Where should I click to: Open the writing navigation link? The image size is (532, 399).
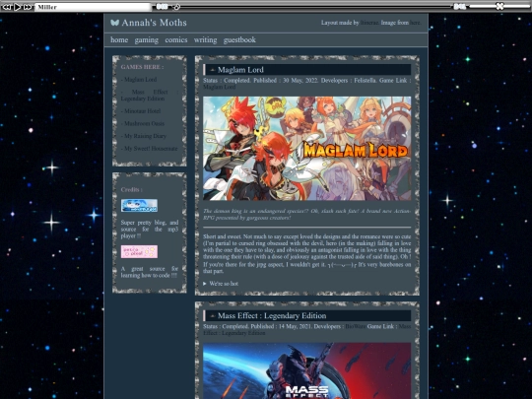(x=205, y=40)
